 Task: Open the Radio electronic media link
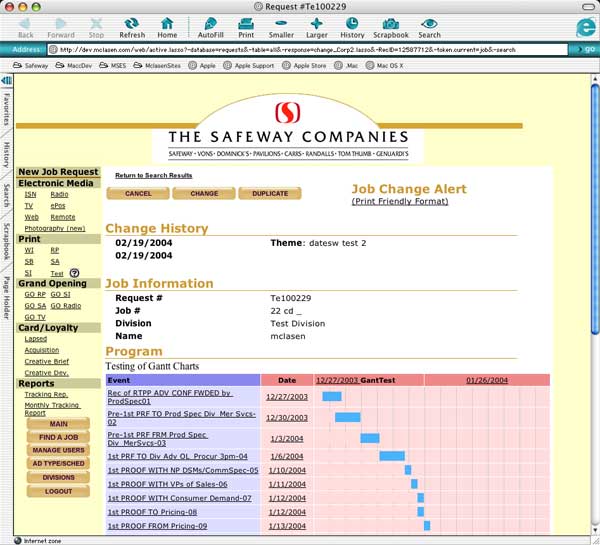point(59,194)
